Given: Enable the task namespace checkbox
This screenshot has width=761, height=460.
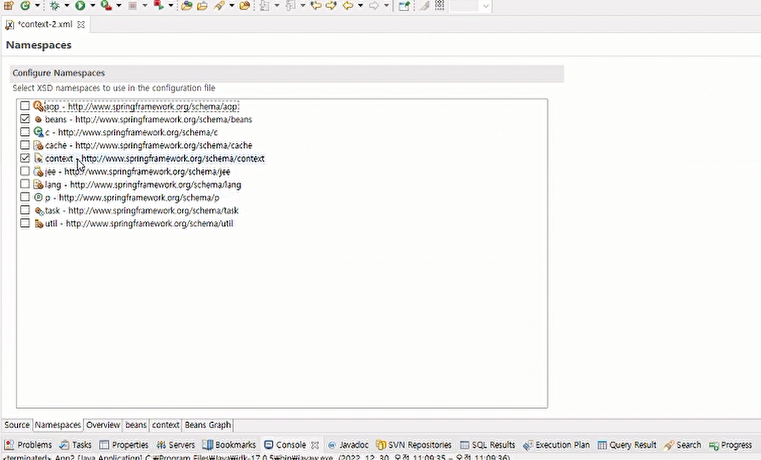Looking at the screenshot, I should [25, 210].
